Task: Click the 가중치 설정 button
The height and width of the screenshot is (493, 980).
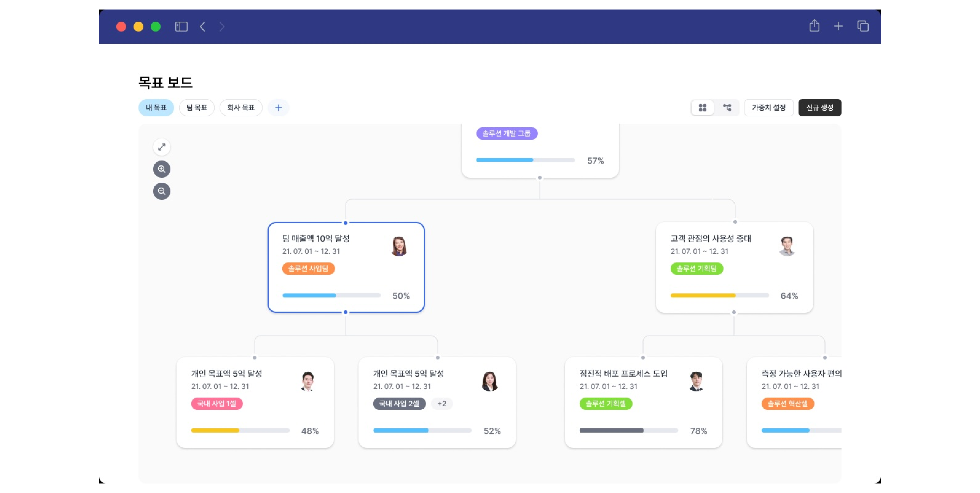Action: (768, 108)
